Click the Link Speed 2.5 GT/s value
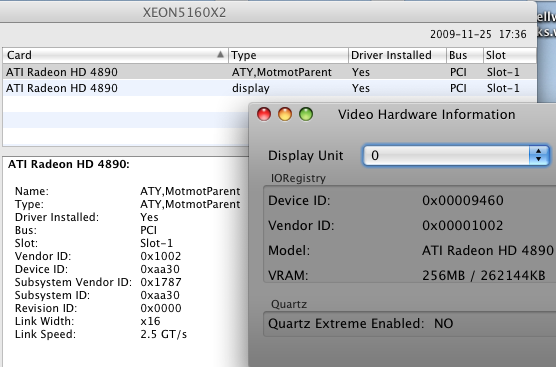Viewport: 556px width, 367px height. pos(163,334)
